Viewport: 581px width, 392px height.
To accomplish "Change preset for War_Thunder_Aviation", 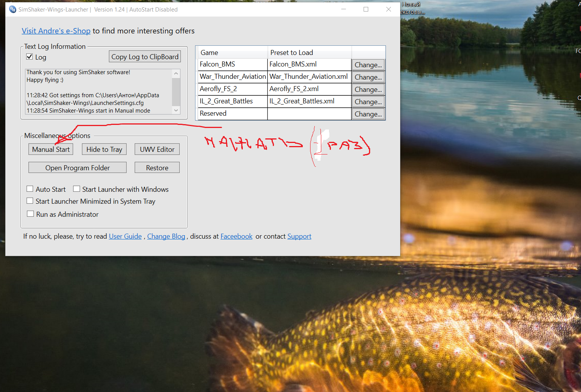I will tap(368, 77).
